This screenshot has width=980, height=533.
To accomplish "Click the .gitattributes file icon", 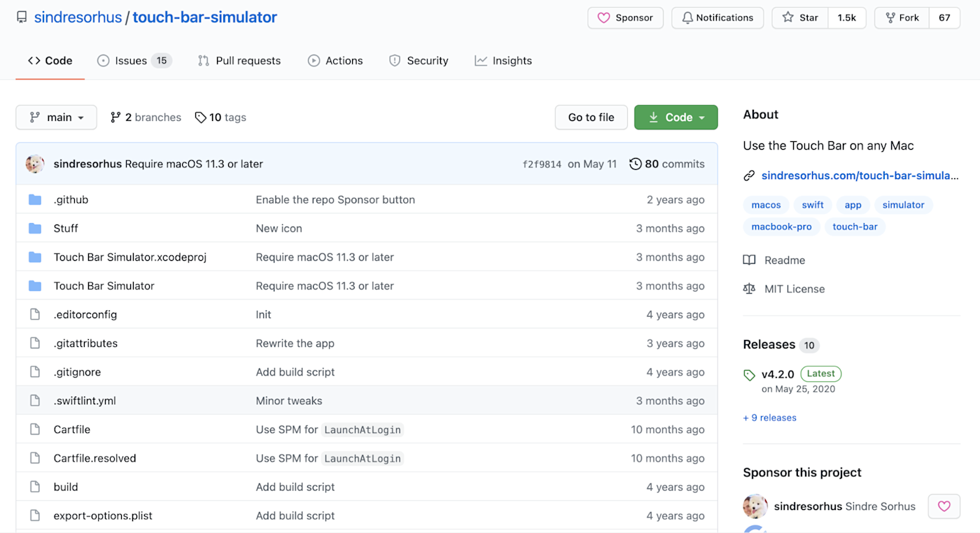I will coord(35,343).
